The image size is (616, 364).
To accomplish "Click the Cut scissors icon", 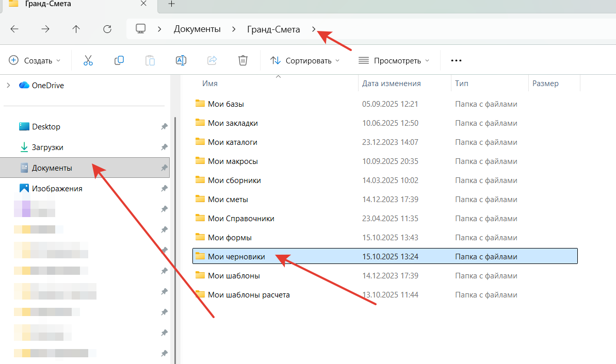I will click(x=88, y=60).
